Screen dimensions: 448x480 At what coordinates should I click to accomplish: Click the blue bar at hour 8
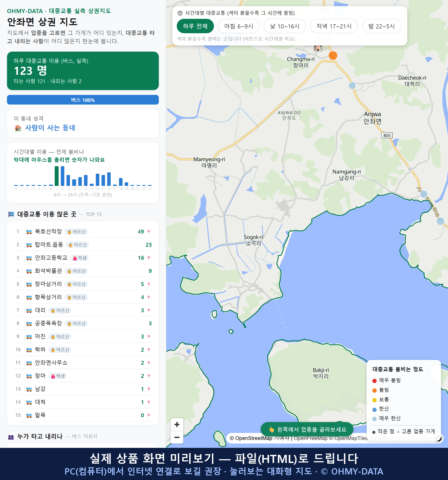[63, 176]
